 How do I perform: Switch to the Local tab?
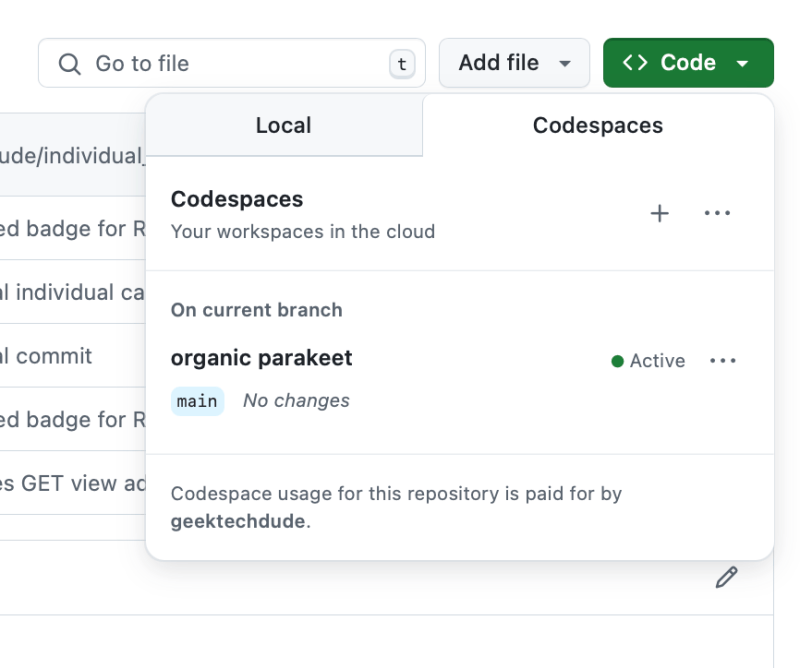[284, 126]
